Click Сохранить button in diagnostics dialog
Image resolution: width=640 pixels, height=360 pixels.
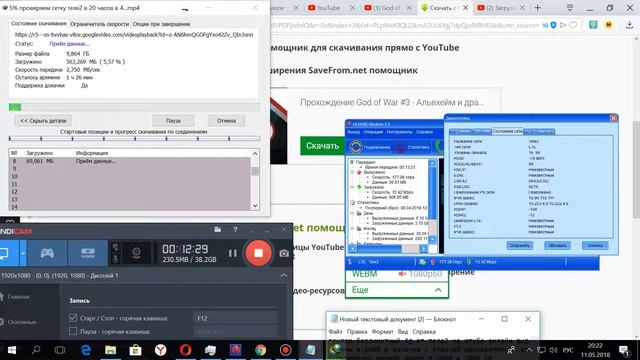tap(519, 245)
